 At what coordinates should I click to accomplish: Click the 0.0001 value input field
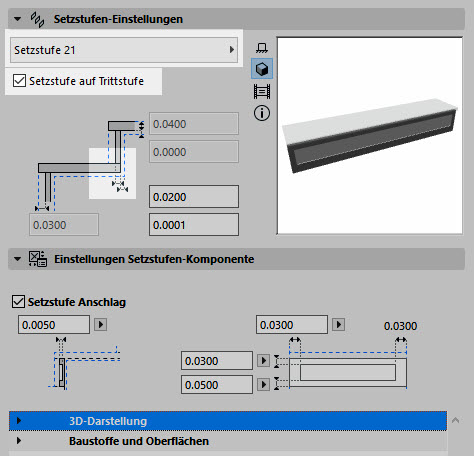[x=194, y=225]
